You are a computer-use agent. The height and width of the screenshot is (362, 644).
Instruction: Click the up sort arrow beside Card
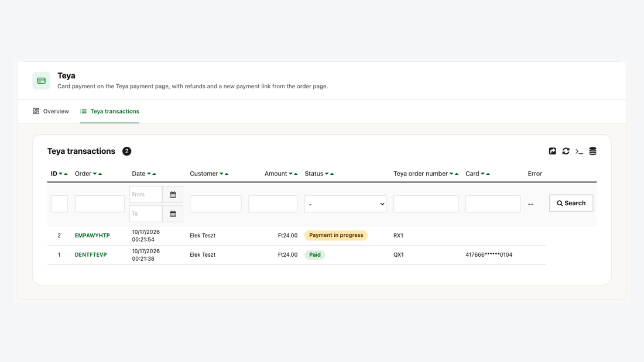[x=488, y=174]
